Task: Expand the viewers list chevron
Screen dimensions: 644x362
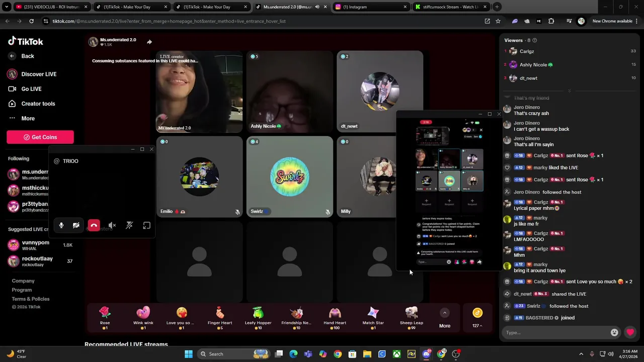Action: tap(569, 91)
